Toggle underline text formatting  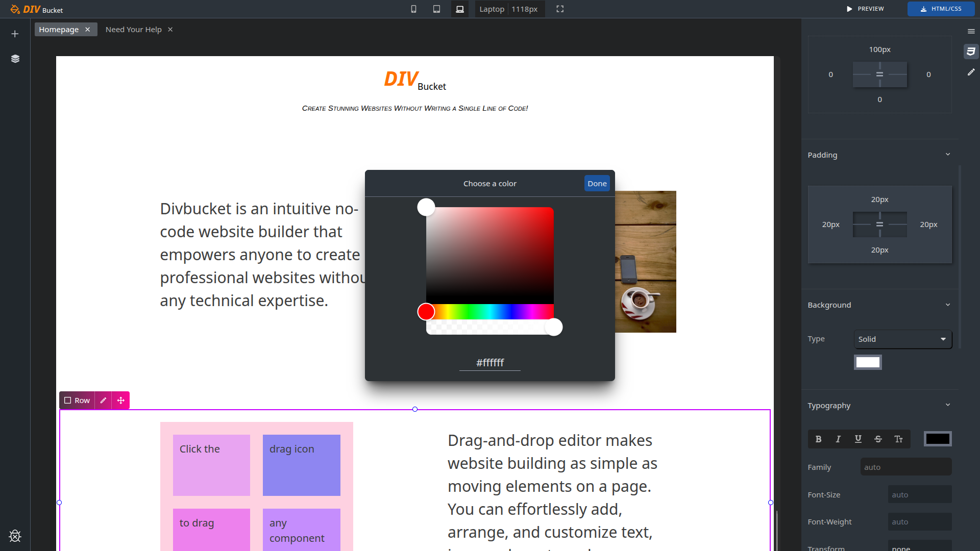(858, 439)
